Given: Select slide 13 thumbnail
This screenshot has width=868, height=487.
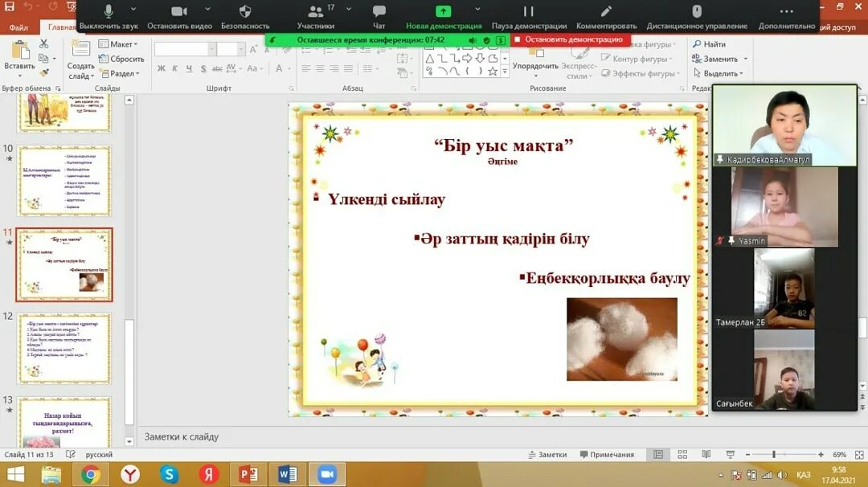Looking at the screenshot, I should (x=64, y=422).
